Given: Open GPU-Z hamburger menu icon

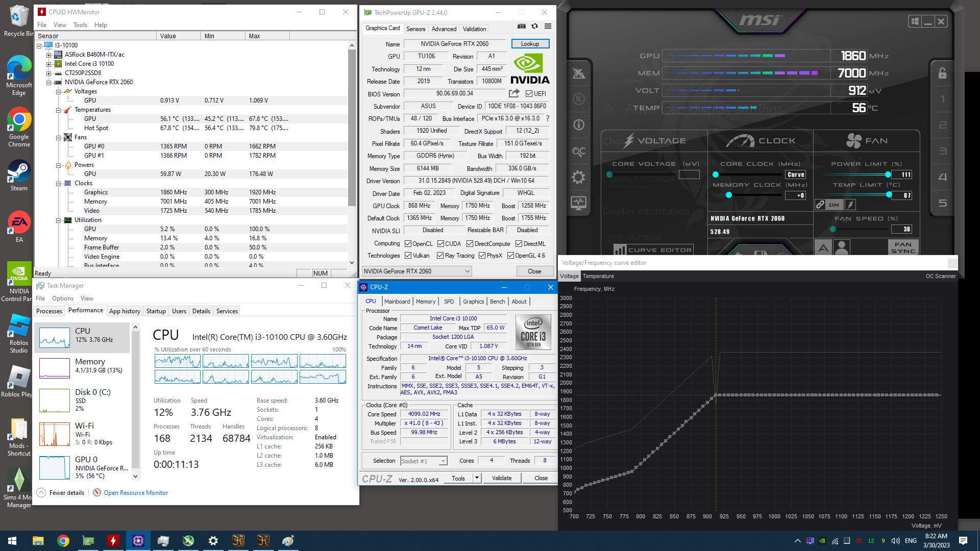Looking at the screenshot, I should click(548, 26).
